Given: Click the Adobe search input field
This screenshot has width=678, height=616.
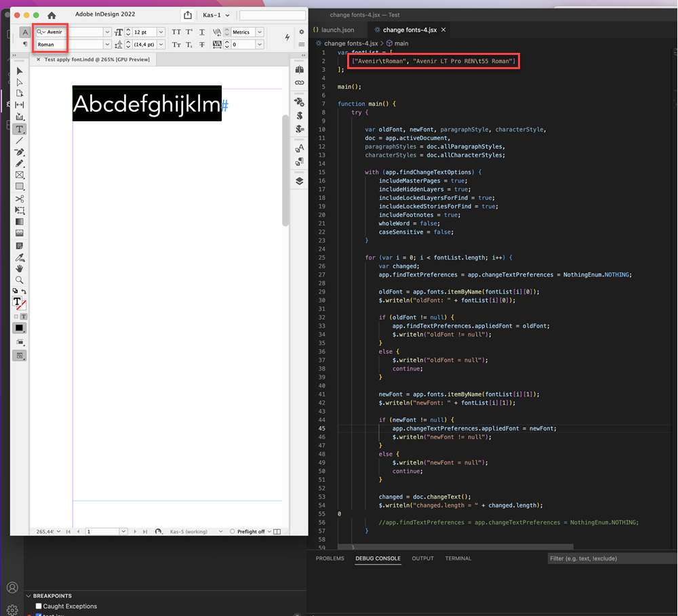Looking at the screenshot, I should (x=273, y=16).
